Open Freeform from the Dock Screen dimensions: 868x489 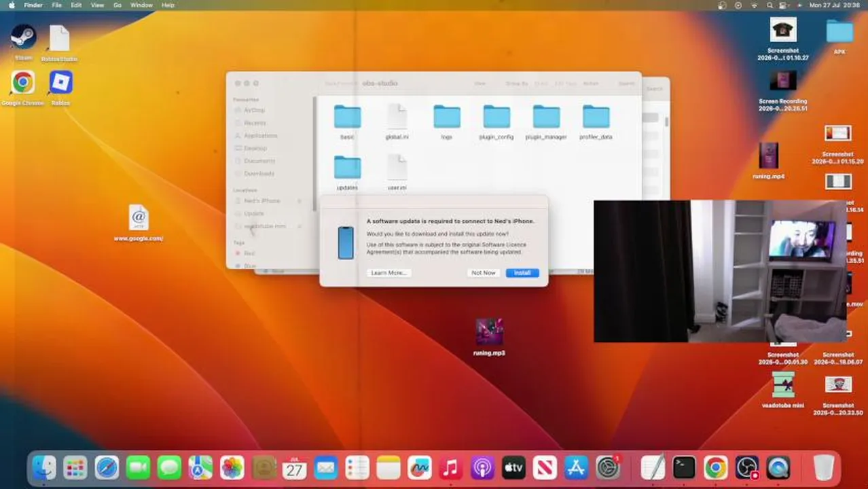pyautogui.click(x=420, y=468)
